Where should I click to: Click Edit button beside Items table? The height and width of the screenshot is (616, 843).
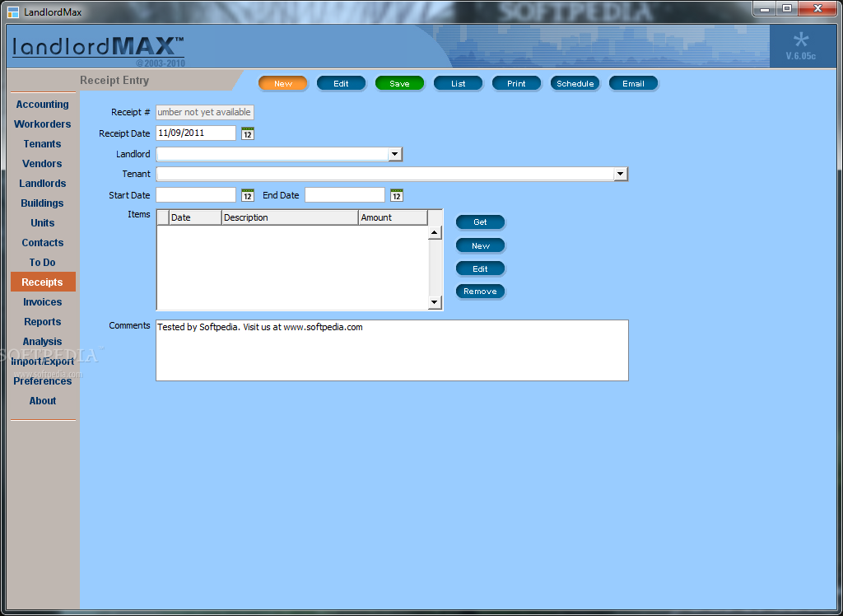480,269
